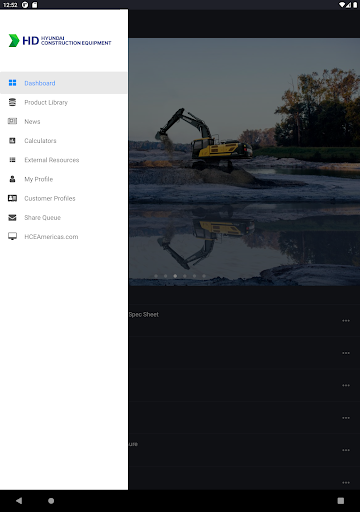Image resolution: width=360 pixels, height=512 pixels.
Task: Tap the HD Hyundai Construction Equipment logo
Action: point(60,40)
